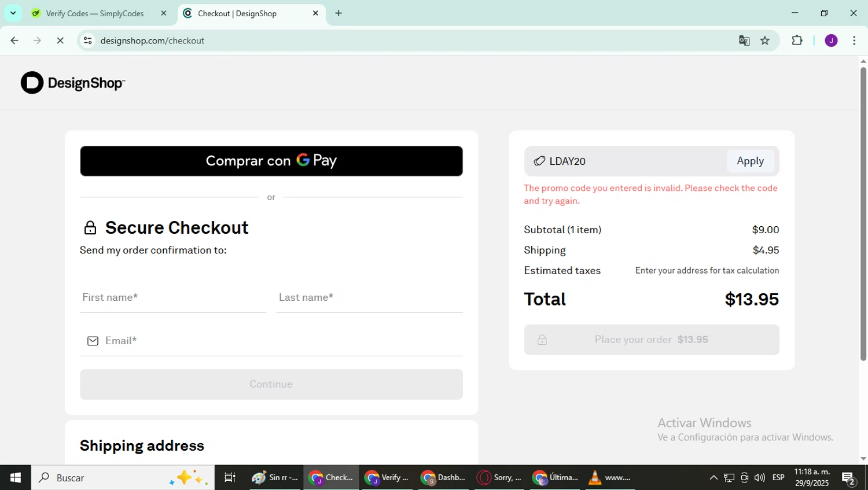Click the invalid promo code error message
This screenshot has height=490, width=868.
coord(651,194)
